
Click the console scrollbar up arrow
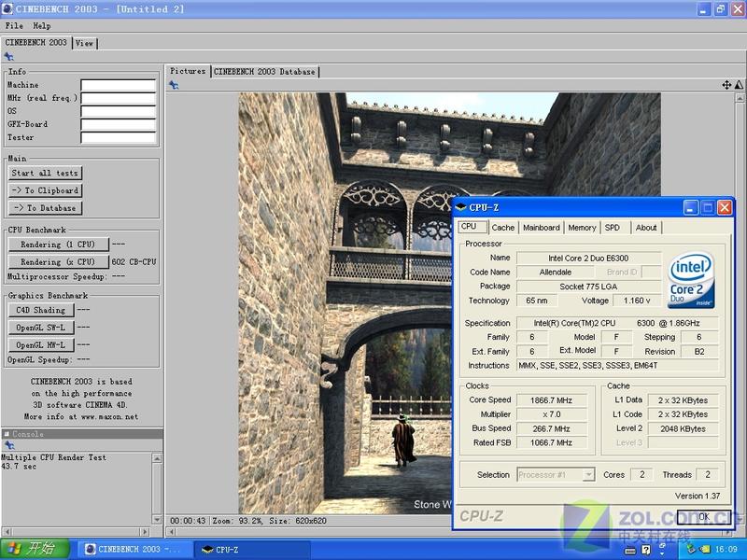click(x=157, y=458)
